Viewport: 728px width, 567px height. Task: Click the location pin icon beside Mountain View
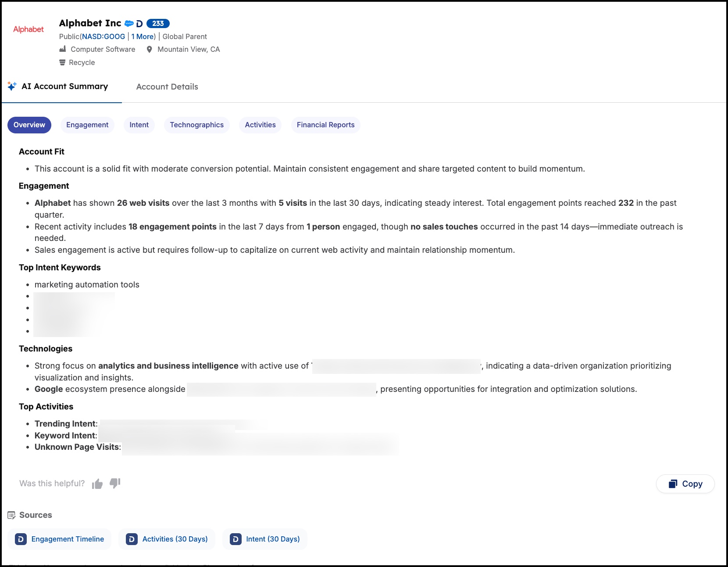pos(150,49)
